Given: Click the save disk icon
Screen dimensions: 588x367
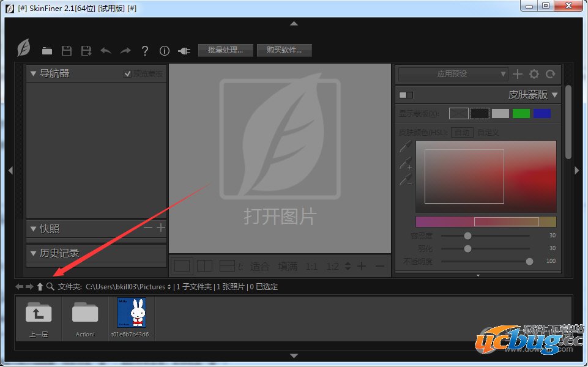Looking at the screenshot, I should 67,51.
